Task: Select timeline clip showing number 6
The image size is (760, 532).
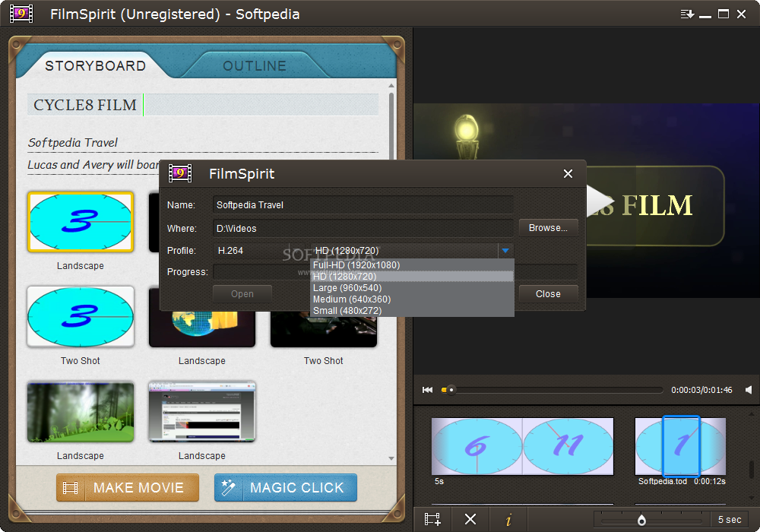Action: click(477, 446)
